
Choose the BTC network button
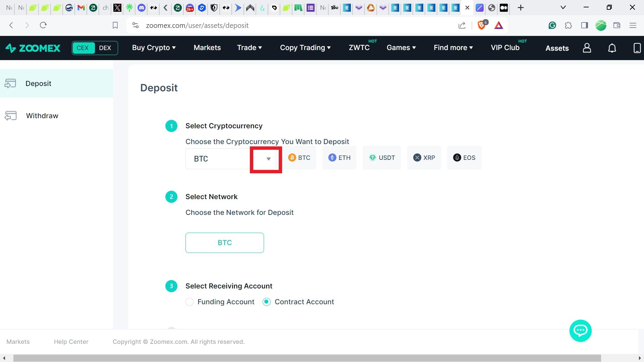click(225, 243)
